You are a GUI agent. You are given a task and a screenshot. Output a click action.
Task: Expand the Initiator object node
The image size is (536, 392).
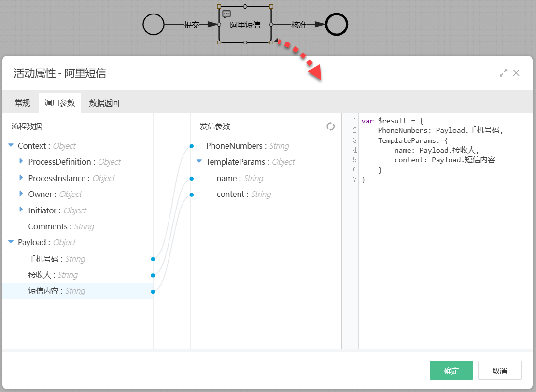coord(21,210)
